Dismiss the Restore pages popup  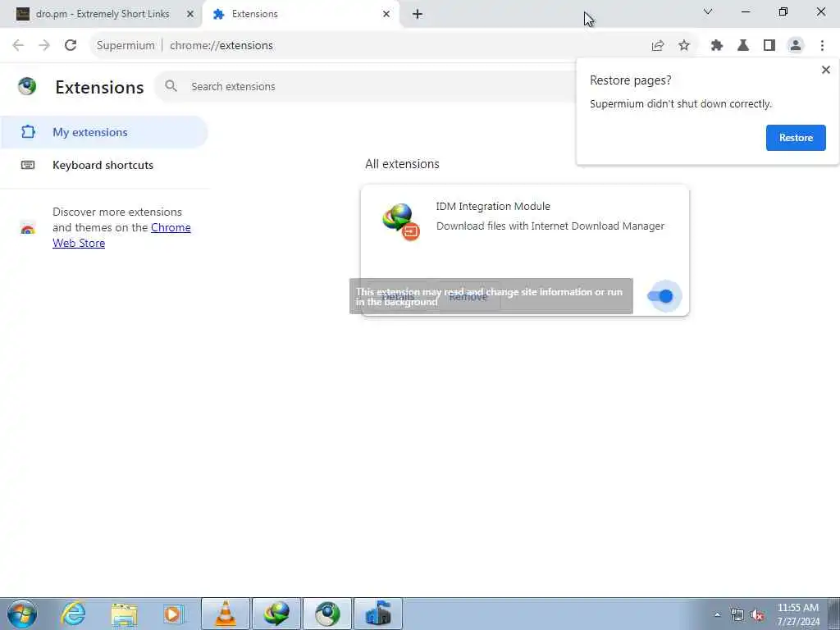[825, 70]
